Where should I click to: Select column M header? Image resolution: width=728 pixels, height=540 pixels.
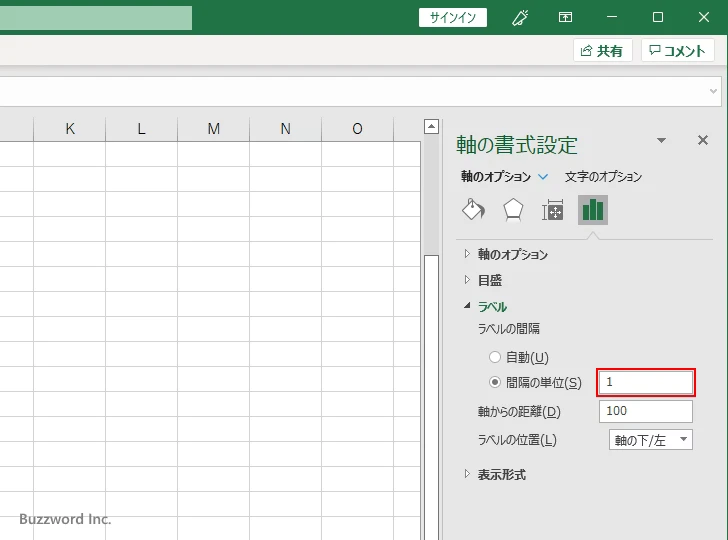tap(214, 129)
